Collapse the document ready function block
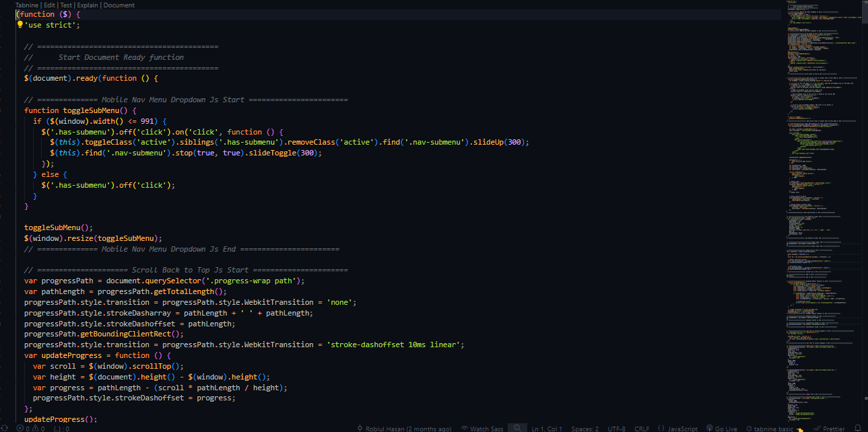This screenshot has width=868, height=432. 15,77
